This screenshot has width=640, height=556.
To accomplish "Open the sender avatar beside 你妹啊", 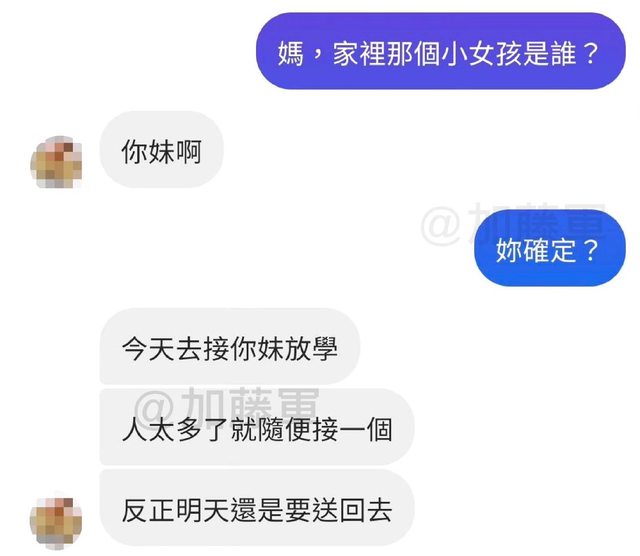I will 56,162.
